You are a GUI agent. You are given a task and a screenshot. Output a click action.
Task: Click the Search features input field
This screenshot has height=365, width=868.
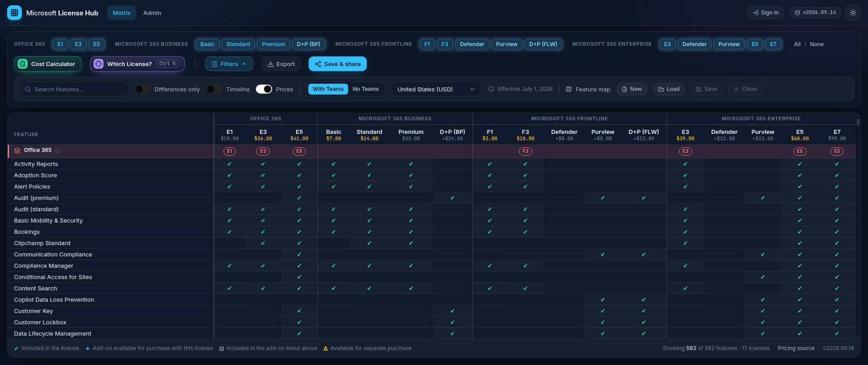pos(74,89)
